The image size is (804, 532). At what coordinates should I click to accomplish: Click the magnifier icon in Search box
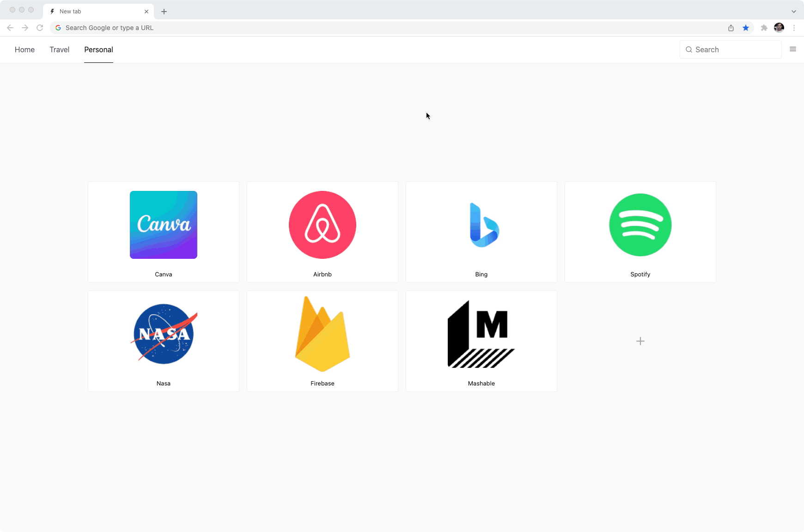tap(689, 49)
